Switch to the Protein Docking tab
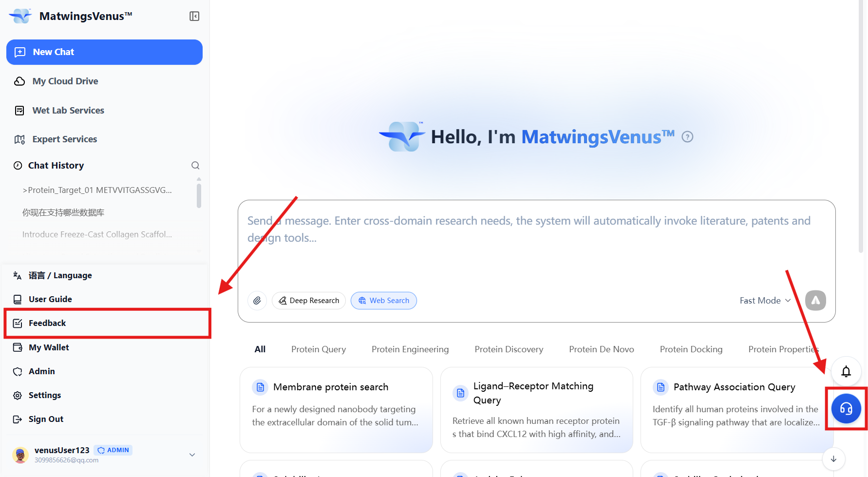The image size is (868, 477). (691, 349)
